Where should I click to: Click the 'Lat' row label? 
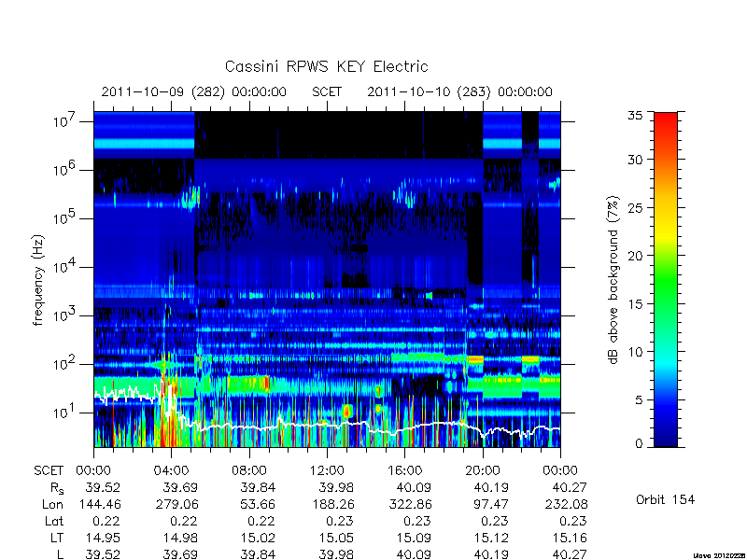pyautogui.click(x=54, y=521)
